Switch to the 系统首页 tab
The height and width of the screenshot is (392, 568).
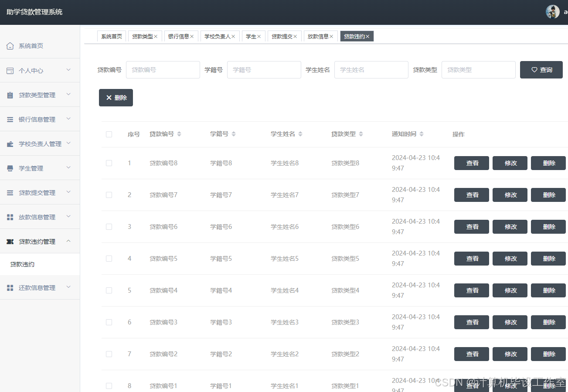[112, 37]
